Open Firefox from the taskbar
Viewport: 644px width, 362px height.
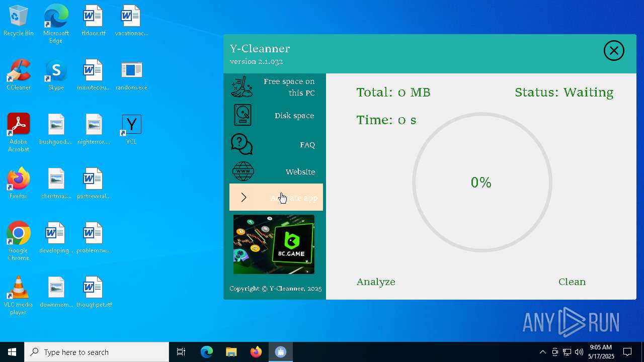(256, 352)
